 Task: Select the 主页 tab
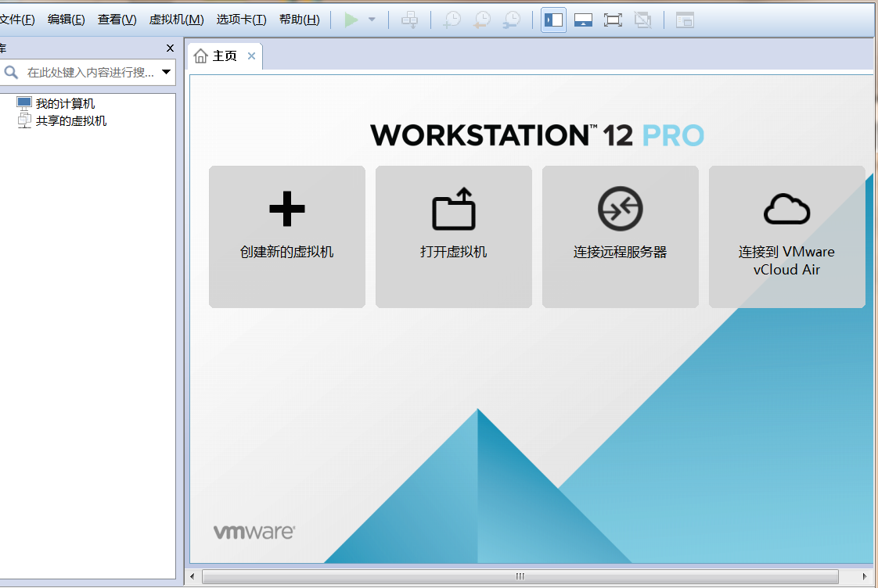(225, 56)
